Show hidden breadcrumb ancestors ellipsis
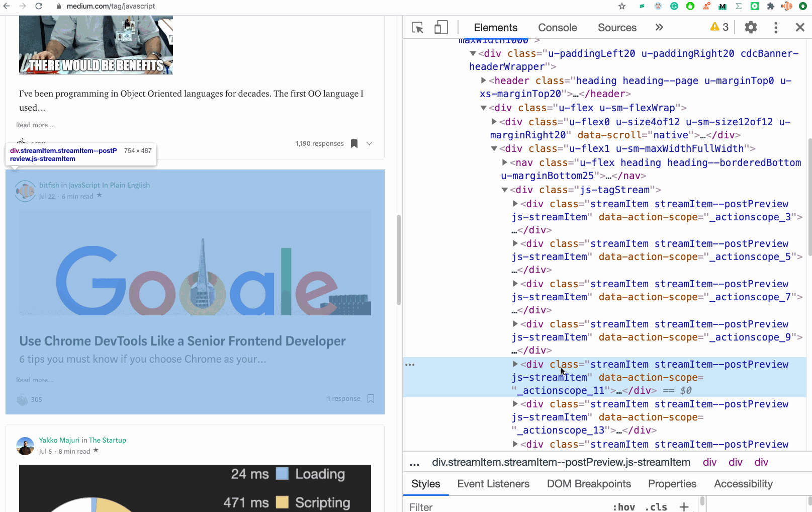 pos(415,463)
